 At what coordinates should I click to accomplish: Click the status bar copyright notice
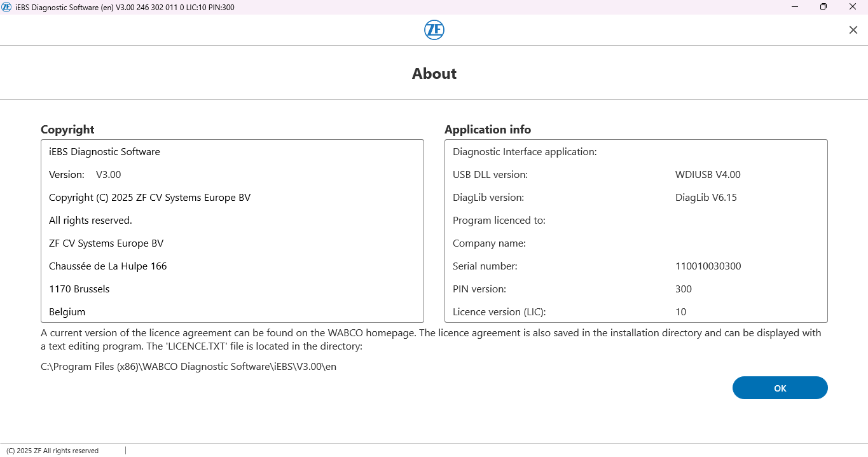coord(52,451)
